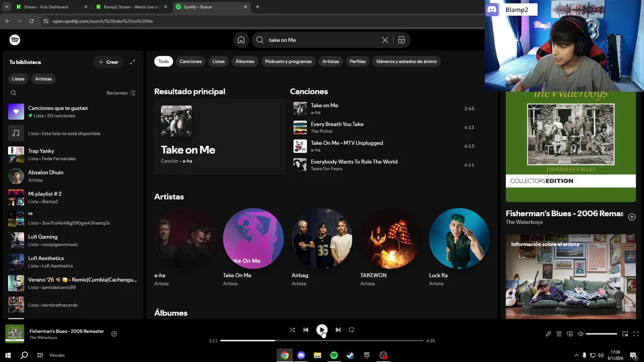Image resolution: width=644 pixels, height=362 pixels.
Task: Click the song progress bar
Action: coord(322,340)
